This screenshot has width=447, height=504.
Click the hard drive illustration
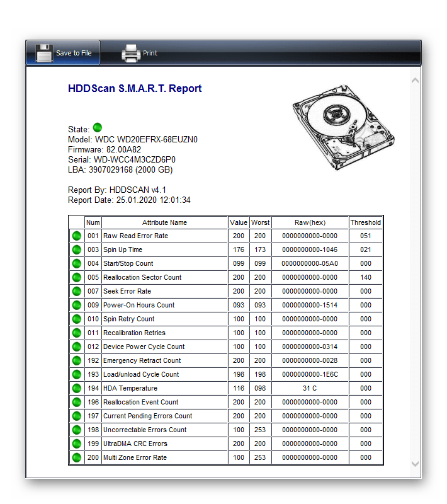pos(343,127)
